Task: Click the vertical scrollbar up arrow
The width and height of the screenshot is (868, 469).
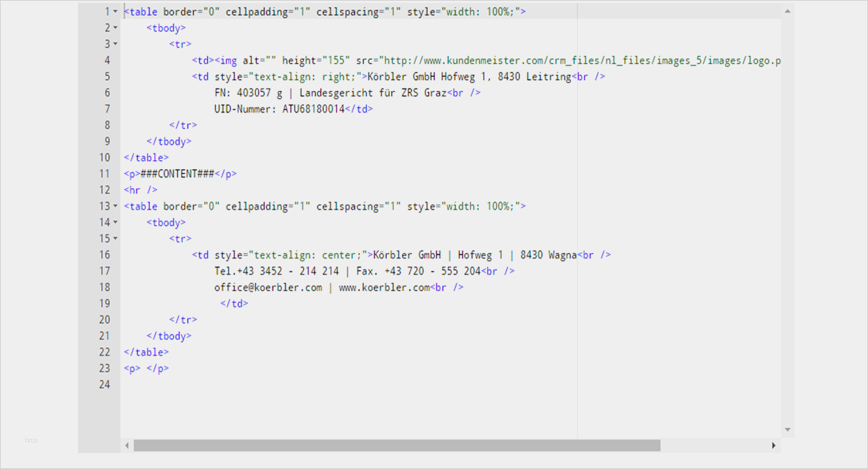Action: pos(787,11)
